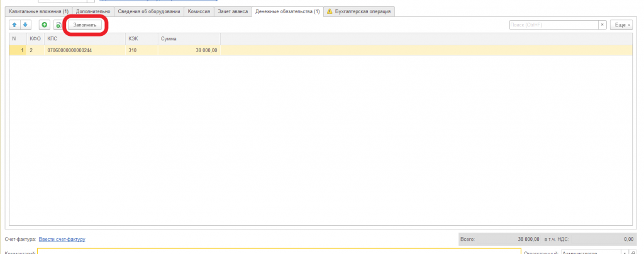Open the Ответственный item via open button
The height and width of the screenshot is (254, 644).
633,252
